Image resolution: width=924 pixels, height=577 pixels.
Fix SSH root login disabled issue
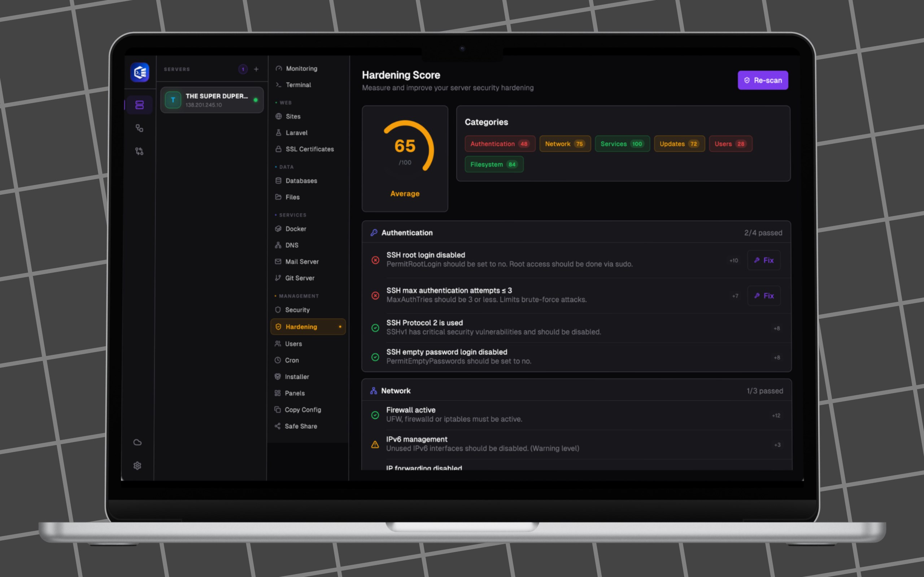click(764, 260)
